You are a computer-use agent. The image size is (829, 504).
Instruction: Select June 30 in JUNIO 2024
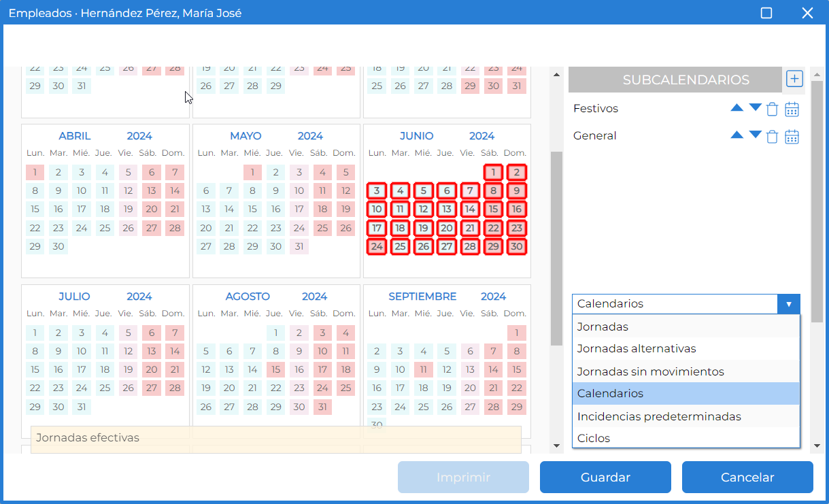[x=516, y=246]
